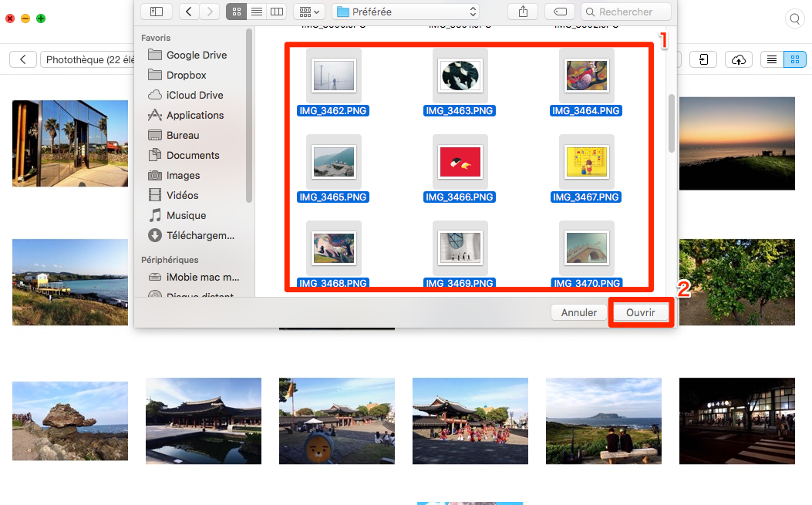The image size is (812, 505).
Task: Click the Images camera icon
Action: 155,176
